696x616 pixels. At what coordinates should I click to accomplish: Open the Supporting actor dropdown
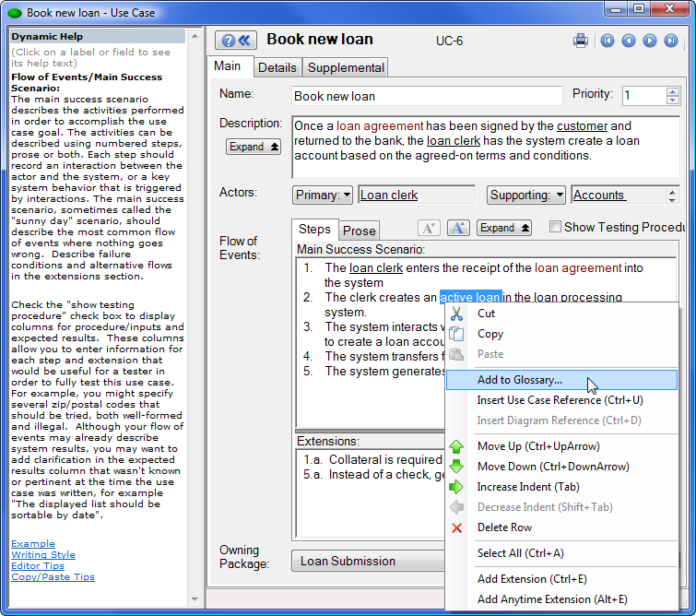(526, 195)
